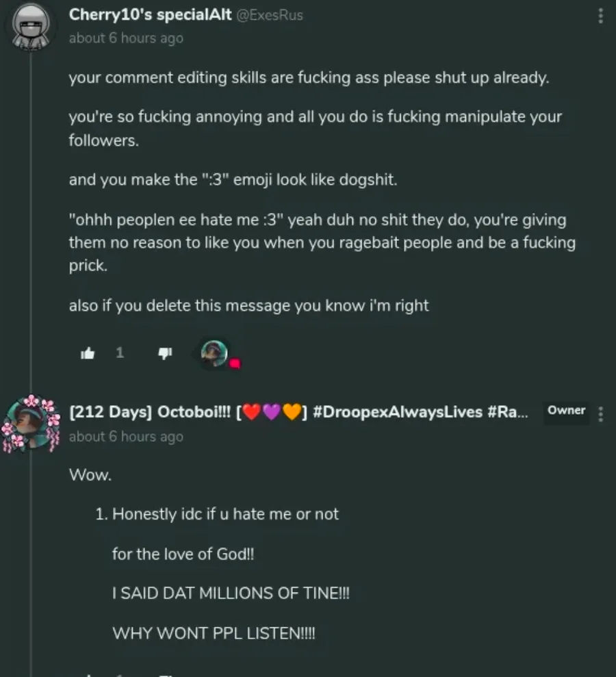Open Octoboi's username link
The width and height of the screenshot is (616, 677).
pyautogui.click(x=298, y=412)
